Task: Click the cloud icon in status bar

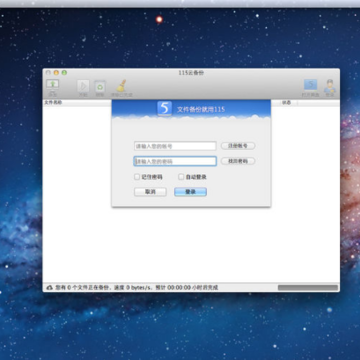Action: point(50,287)
